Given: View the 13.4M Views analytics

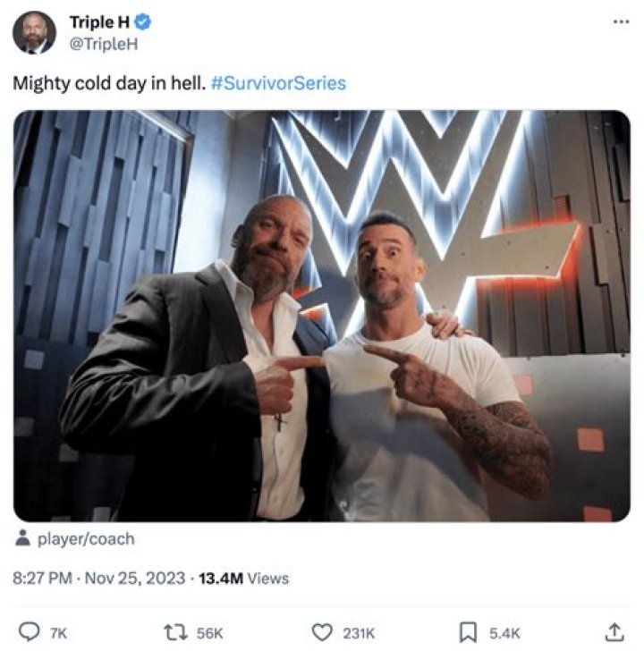Looking at the screenshot, I should [x=243, y=579].
